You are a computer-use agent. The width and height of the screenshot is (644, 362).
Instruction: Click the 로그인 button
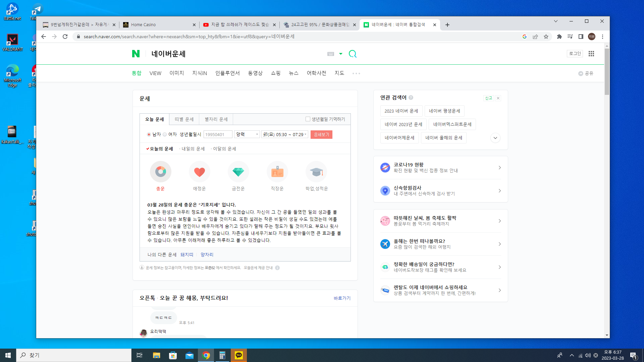(x=575, y=54)
